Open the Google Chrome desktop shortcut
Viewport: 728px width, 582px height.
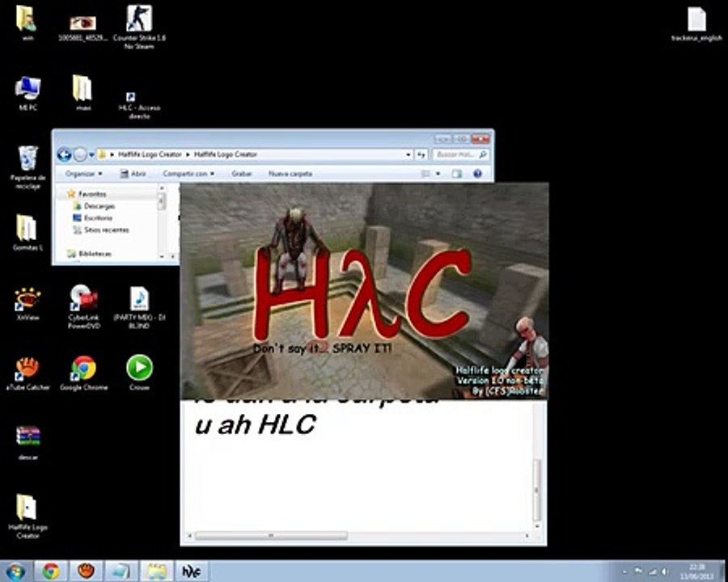coord(83,373)
